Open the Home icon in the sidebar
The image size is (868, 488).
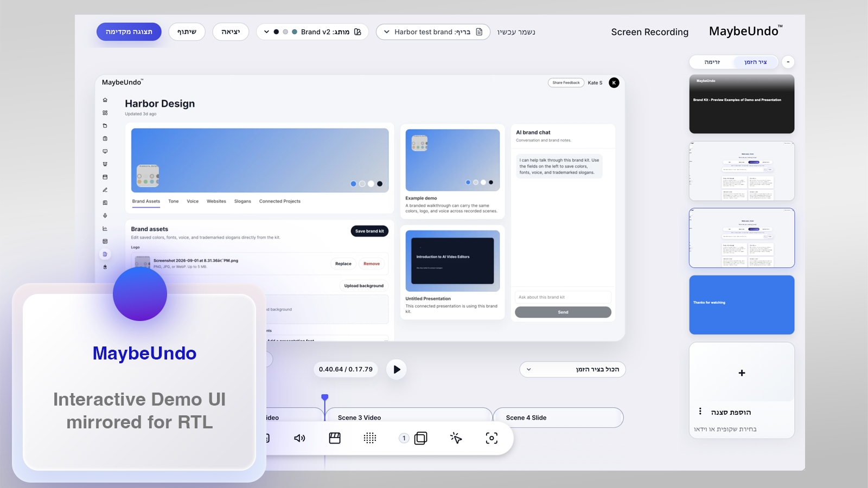coord(105,100)
